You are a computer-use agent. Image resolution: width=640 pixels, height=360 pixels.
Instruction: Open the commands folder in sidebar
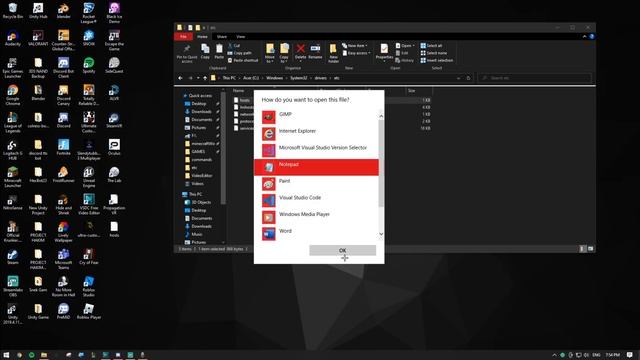(x=201, y=160)
